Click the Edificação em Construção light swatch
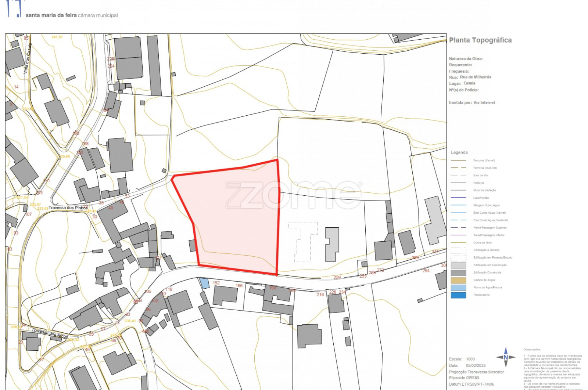This screenshot has height=390, width=588. 458,265
